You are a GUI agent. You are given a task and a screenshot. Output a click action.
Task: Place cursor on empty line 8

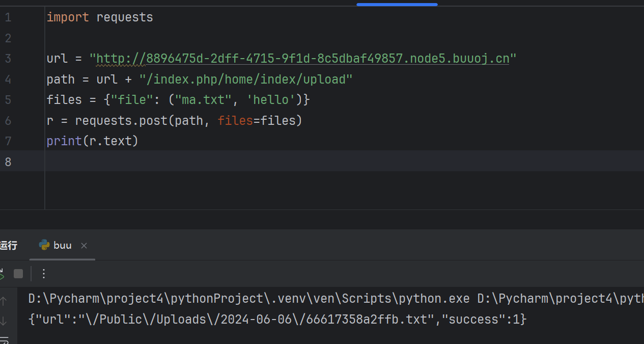tap(204, 162)
